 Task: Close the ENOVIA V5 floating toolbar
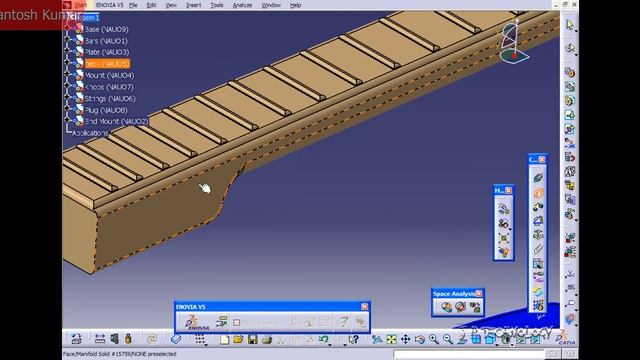[x=364, y=307]
